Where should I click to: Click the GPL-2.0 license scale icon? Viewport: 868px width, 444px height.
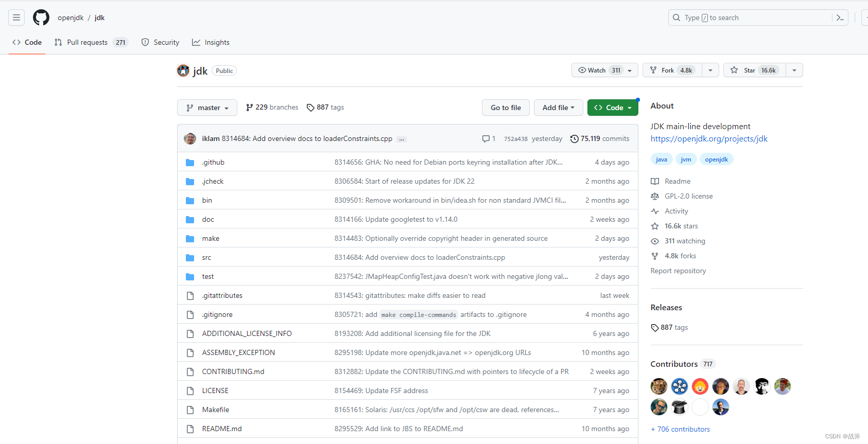pyautogui.click(x=655, y=196)
